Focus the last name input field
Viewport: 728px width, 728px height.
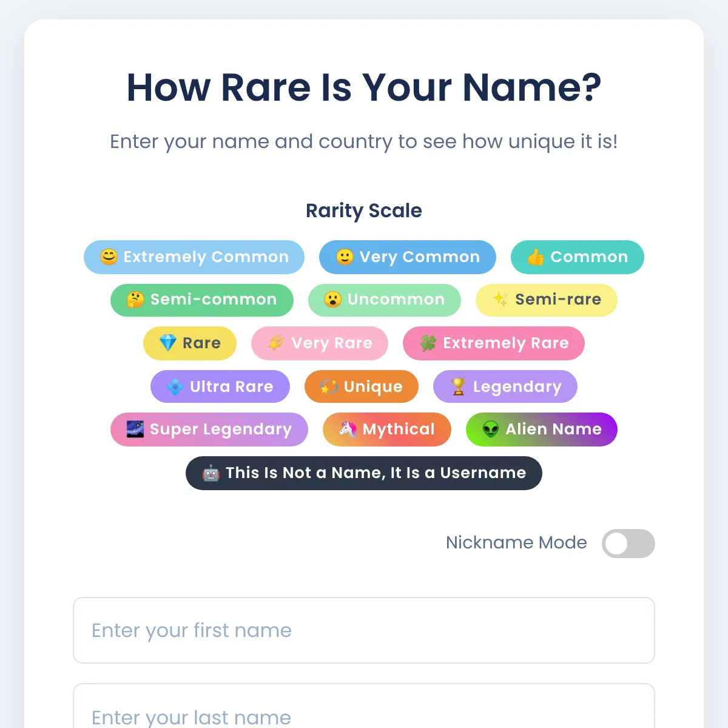(x=364, y=713)
